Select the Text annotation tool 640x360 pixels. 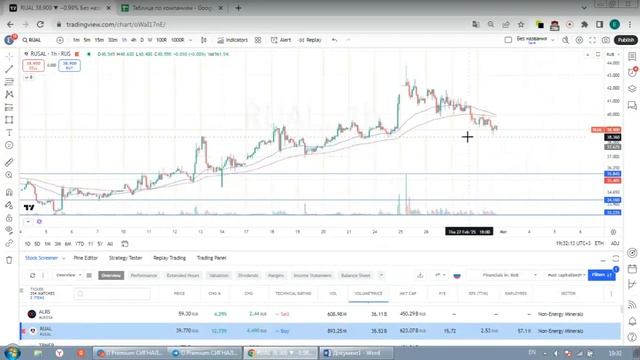(9, 133)
